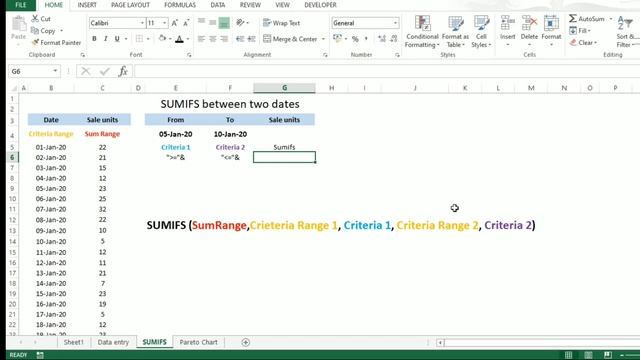Toggle Italic formatting
The image size is (640, 360).
coord(106,39)
